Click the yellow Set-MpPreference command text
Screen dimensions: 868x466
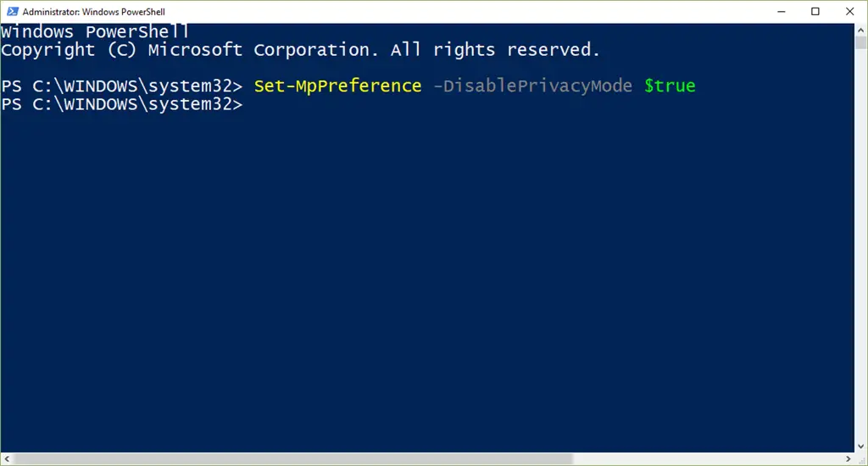(337, 86)
